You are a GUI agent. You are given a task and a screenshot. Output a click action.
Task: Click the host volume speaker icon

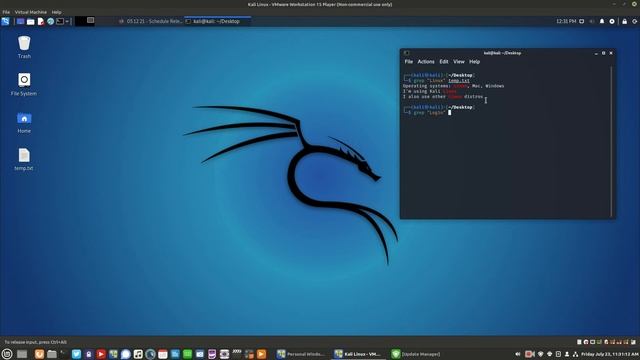pos(518,354)
